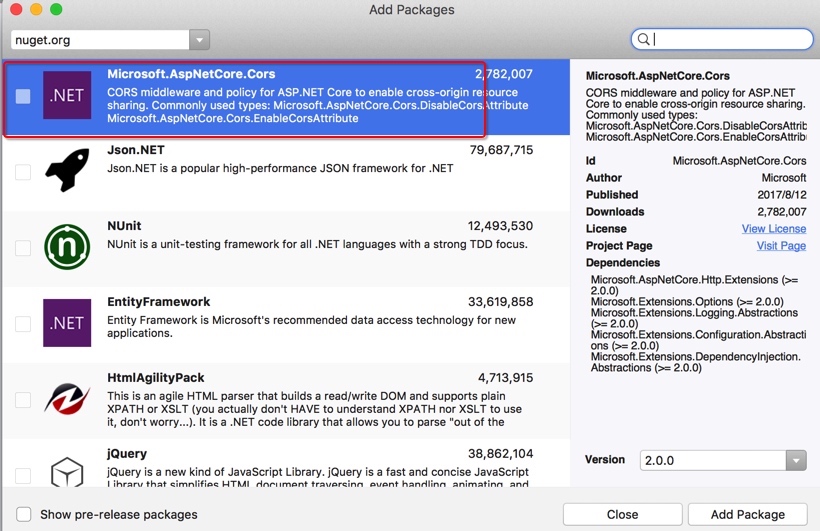Viewport: 820px width, 531px height.
Task: Click the jQuery cube package icon
Action: pos(67,472)
